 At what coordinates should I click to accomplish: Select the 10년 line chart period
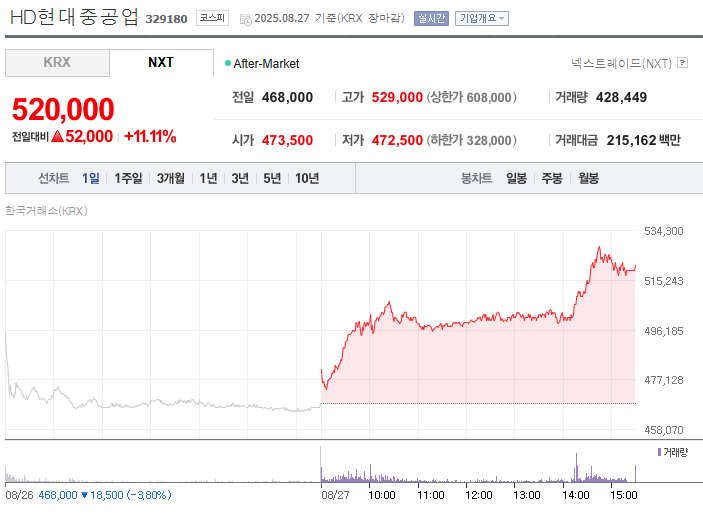(307, 179)
